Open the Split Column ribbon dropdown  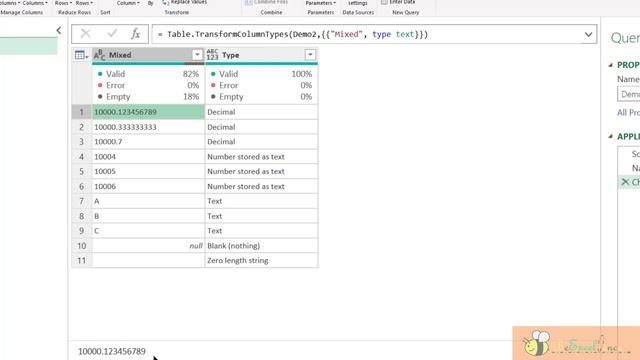point(129,3)
